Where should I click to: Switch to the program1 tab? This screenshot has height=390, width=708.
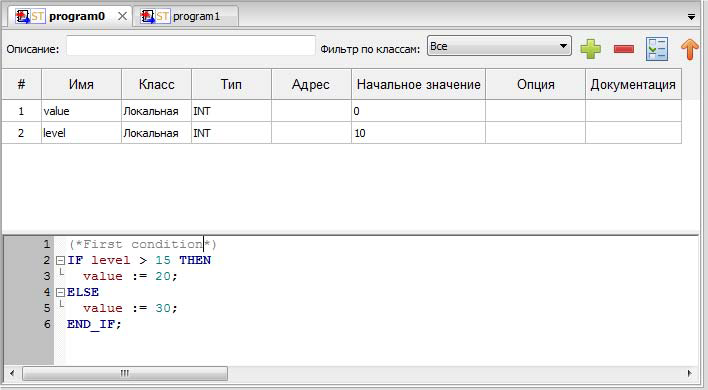186,16
